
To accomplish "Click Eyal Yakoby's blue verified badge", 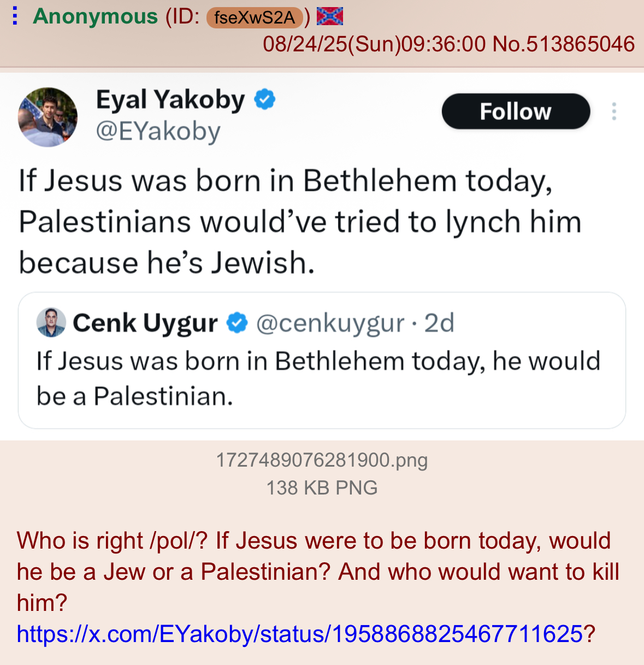I will 265,99.
